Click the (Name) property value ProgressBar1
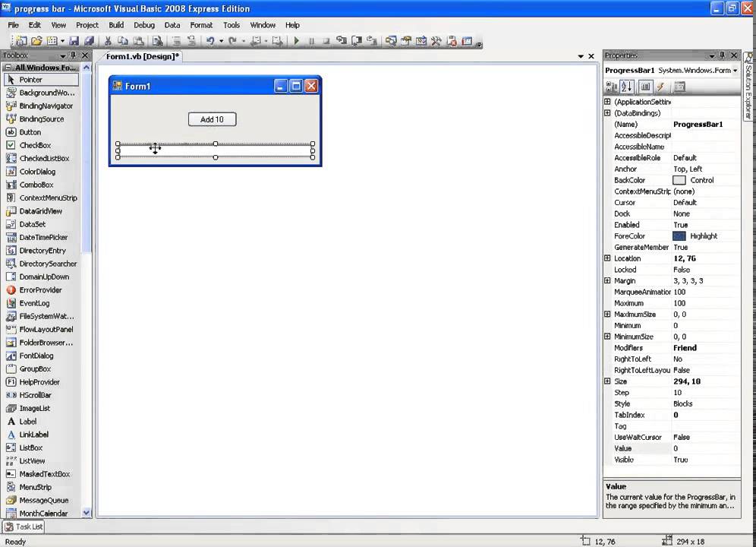 698,125
